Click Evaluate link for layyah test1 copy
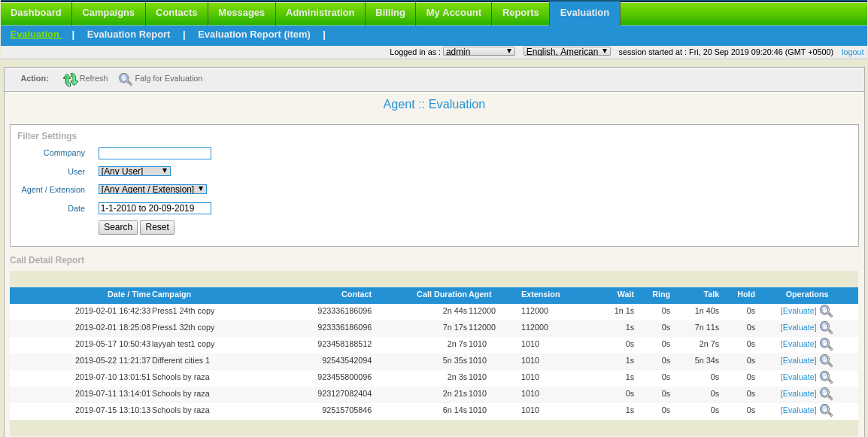Screen dimensions: 868x437 click(798, 344)
